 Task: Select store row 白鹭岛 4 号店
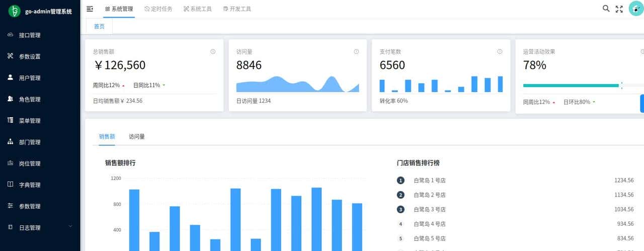pos(515,224)
